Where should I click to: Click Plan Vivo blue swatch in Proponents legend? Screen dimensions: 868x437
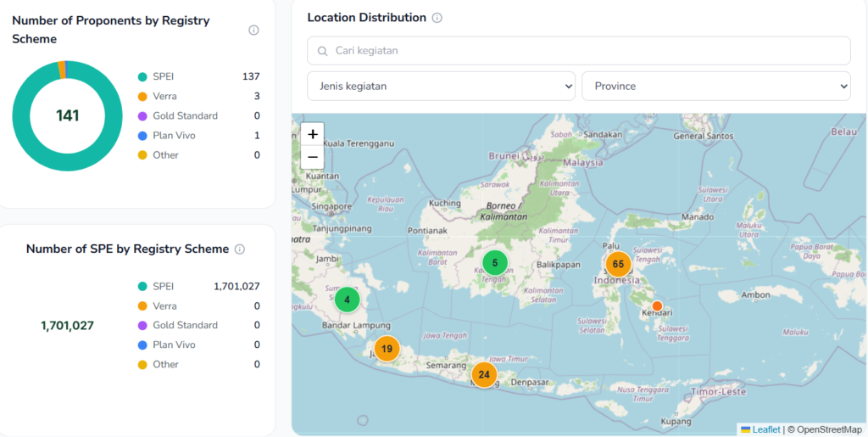142,136
